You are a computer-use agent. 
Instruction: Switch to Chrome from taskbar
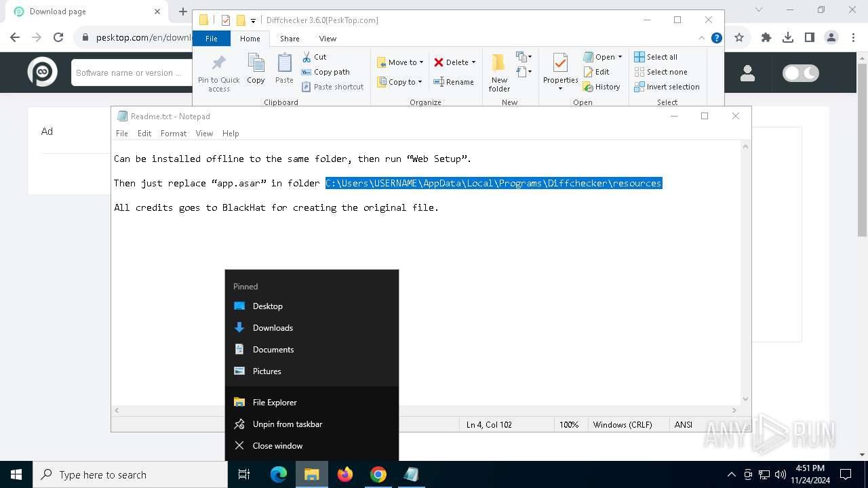[378, 474]
